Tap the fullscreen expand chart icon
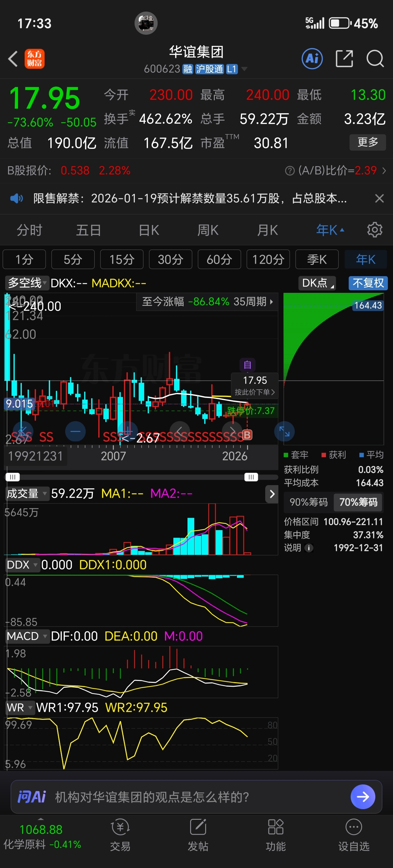 click(x=284, y=431)
